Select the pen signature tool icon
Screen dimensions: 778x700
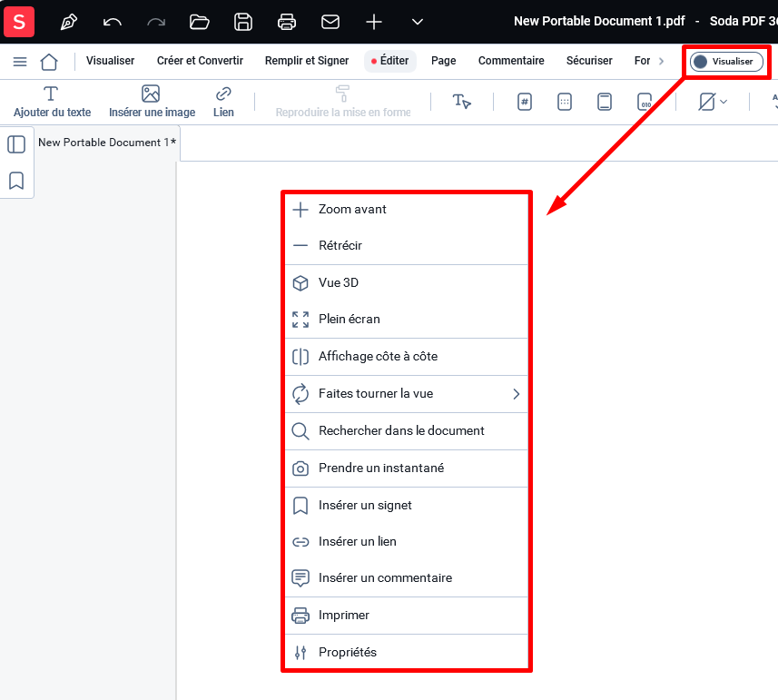pyautogui.click(x=68, y=22)
